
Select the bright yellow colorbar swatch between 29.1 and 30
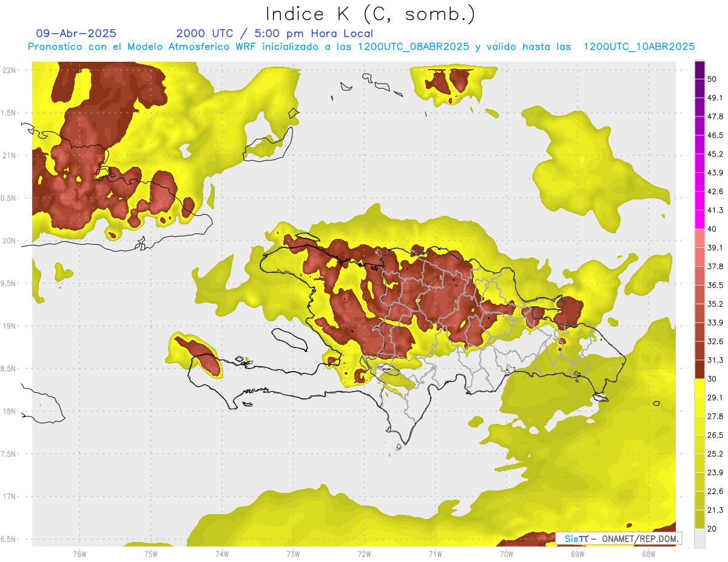[700, 388]
